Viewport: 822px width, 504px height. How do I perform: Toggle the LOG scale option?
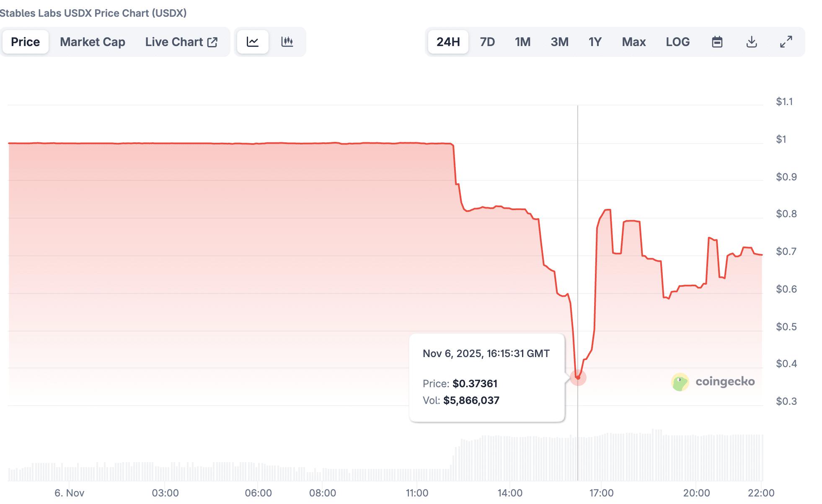(677, 42)
